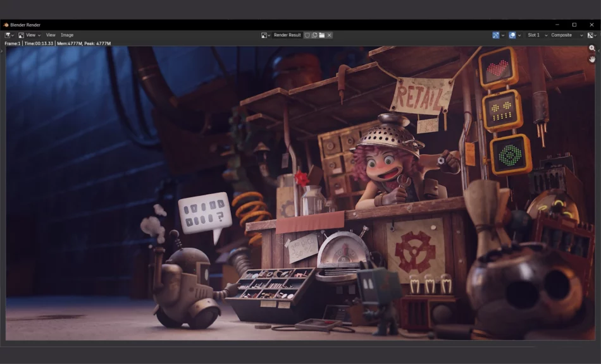Open the display channels selector

point(592,35)
